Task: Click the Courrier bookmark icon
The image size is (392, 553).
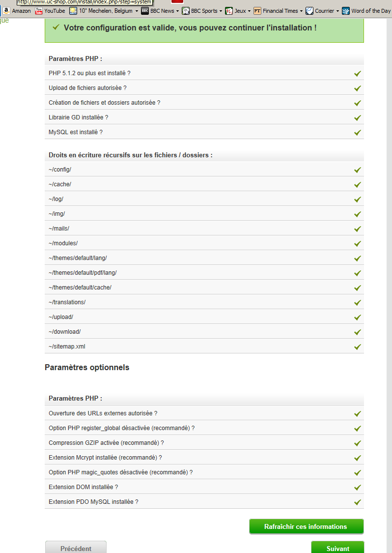Action: pyautogui.click(x=309, y=11)
